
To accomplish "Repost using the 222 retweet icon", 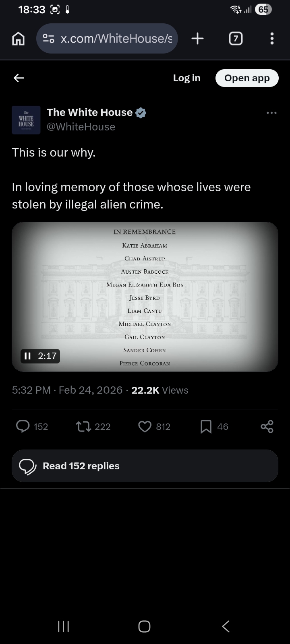I will [x=84, y=426].
